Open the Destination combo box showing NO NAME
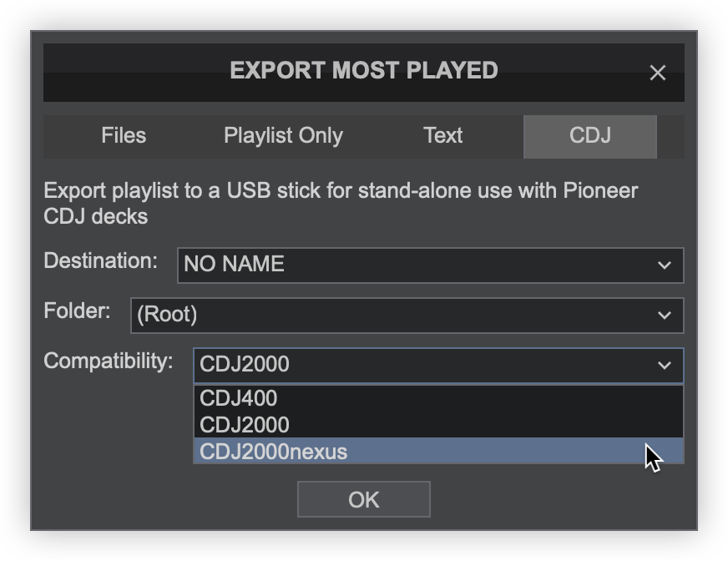The height and width of the screenshot is (561, 728). 417,265
